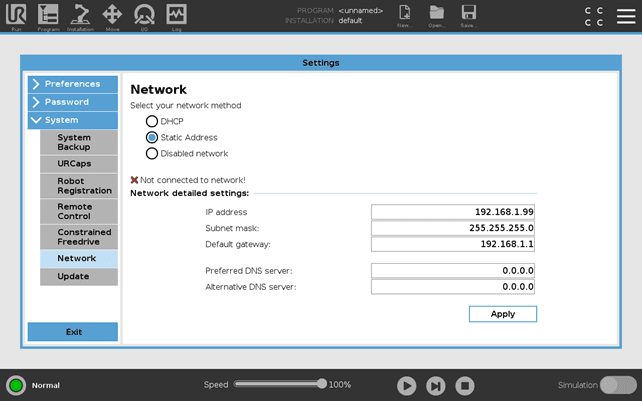Open the Run tab icon
The height and width of the screenshot is (401, 642).
click(16, 15)
